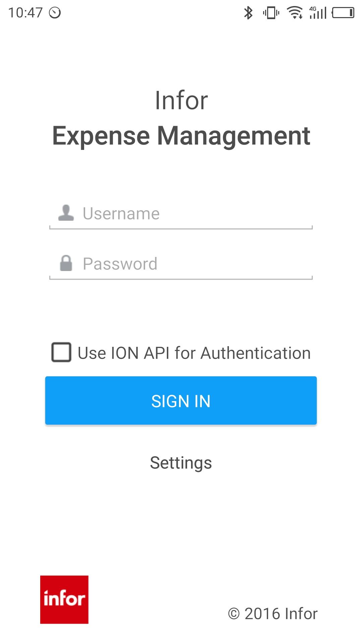
Task: Tap the Wi-Fi signal status icon
Action: [295, 13]
